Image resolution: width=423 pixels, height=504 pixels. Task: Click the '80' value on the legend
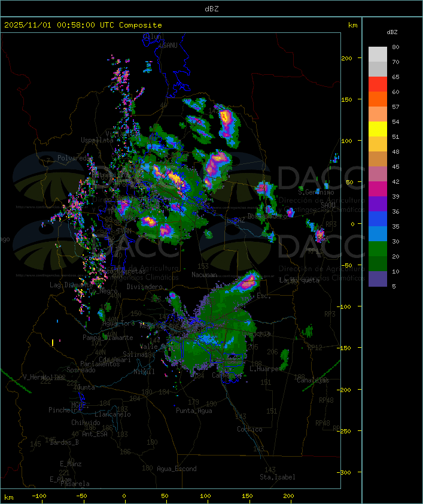pyautogui.click(x=395, y=47)
